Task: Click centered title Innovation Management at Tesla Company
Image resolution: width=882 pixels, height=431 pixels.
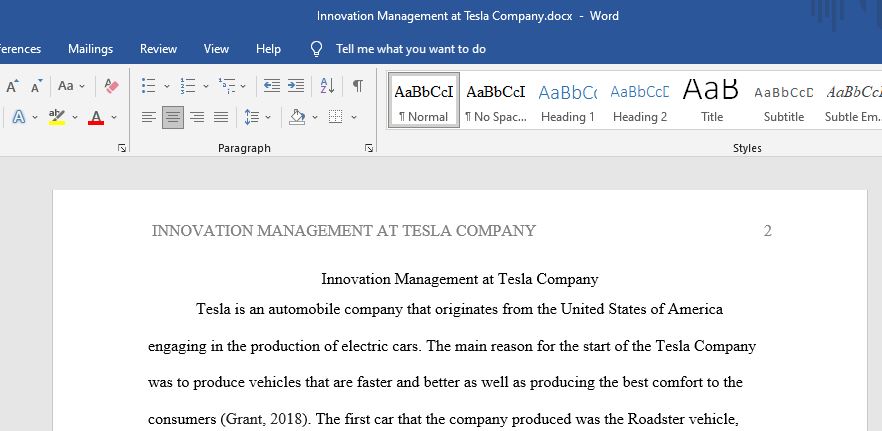Action: (x=460, y=279)
